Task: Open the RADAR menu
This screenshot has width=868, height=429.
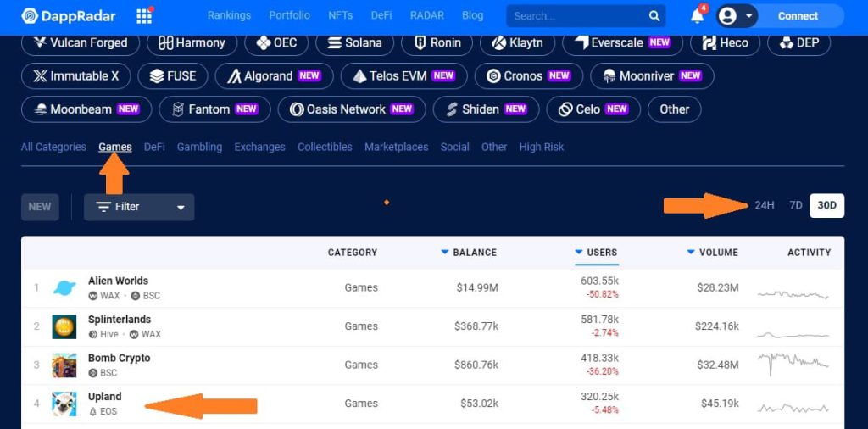Action: click(x=427, y=15)
